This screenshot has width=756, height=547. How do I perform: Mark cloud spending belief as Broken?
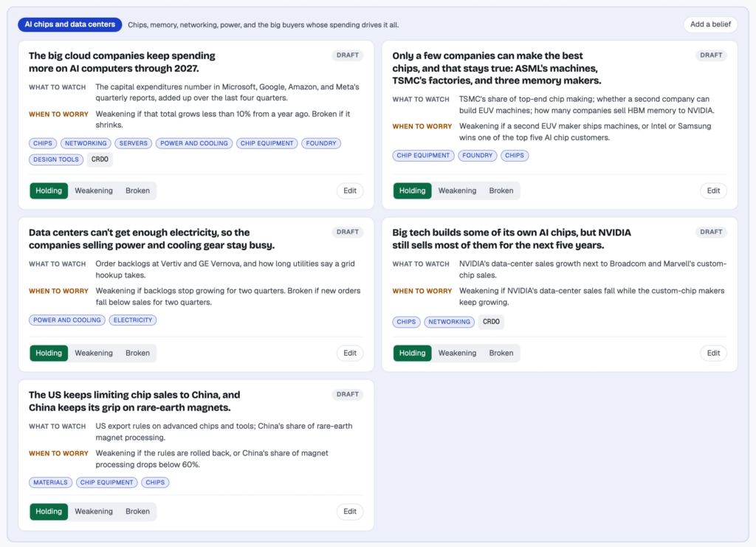[x=137, y=191]
